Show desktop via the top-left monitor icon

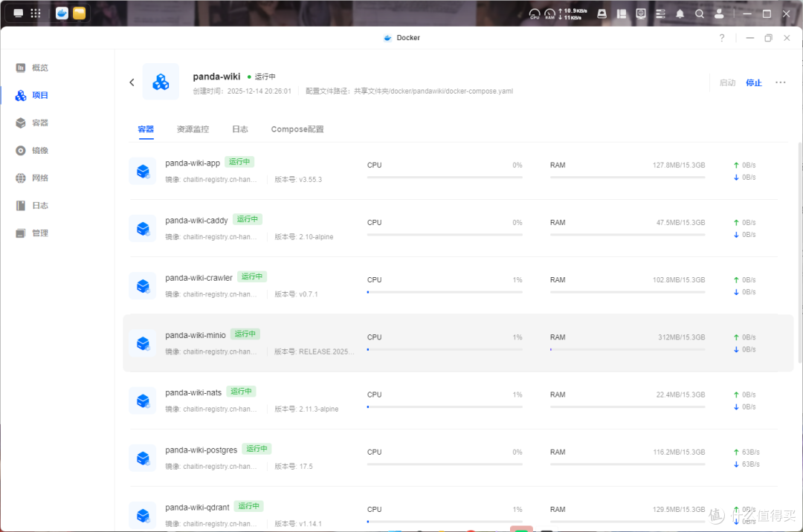tap(18, 13)
